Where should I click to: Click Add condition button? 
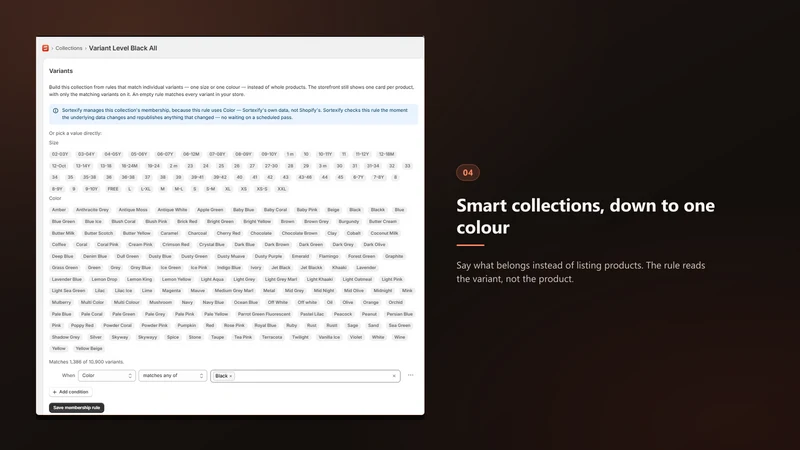[x=70, y=392]
